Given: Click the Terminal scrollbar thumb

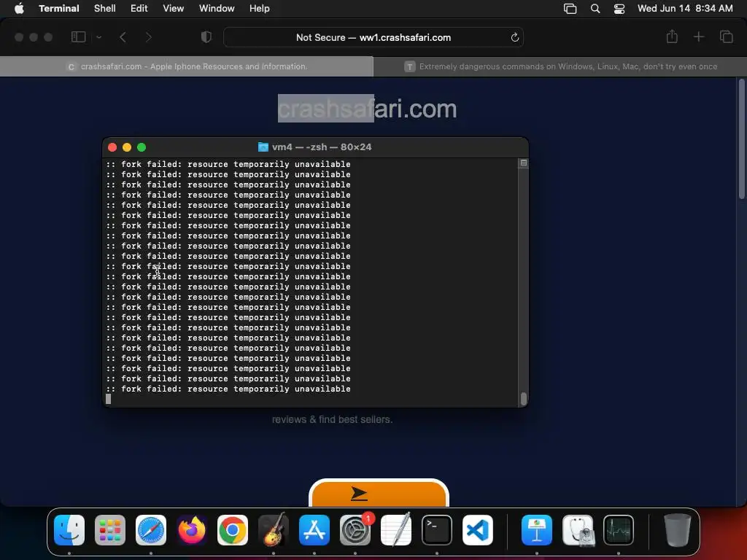Looking at the screenshot, I should tap(524, 399).
